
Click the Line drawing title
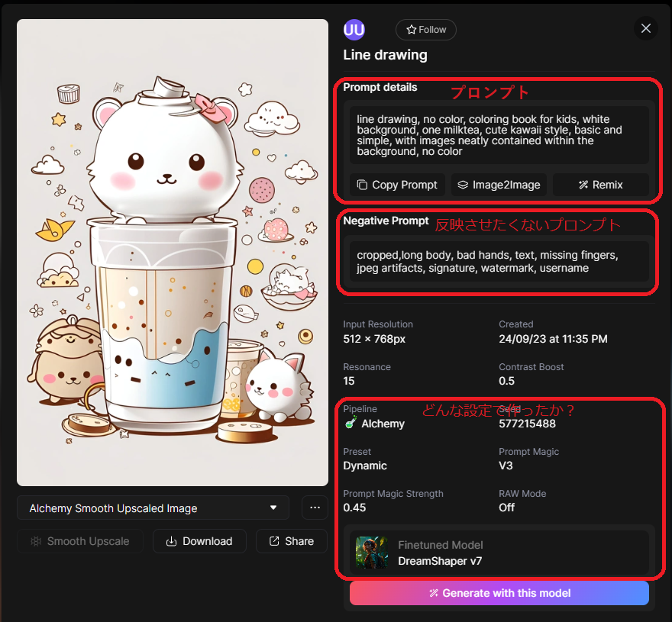(x=385, y=55)
